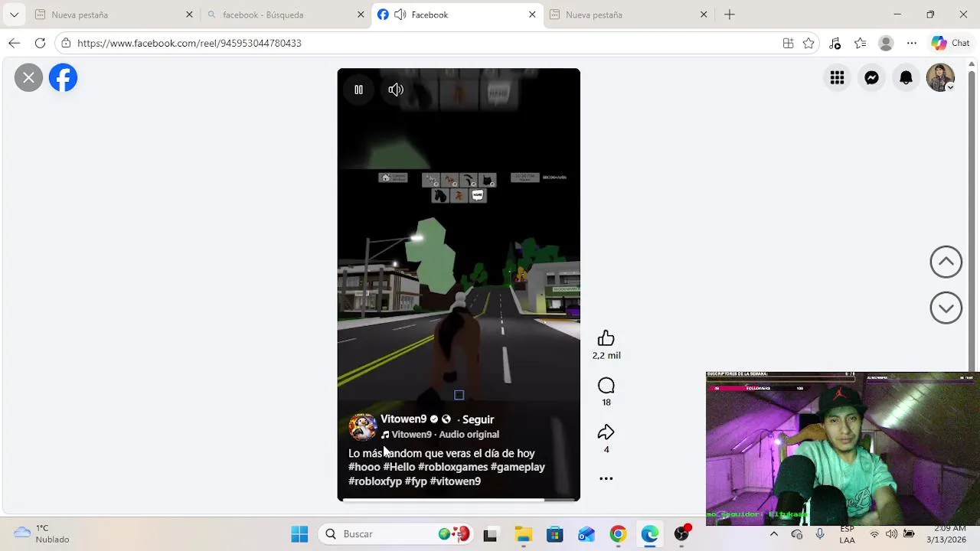Switch to the last Nueva pestaña tab
This screenshot has height=551, width=980.
628,15
